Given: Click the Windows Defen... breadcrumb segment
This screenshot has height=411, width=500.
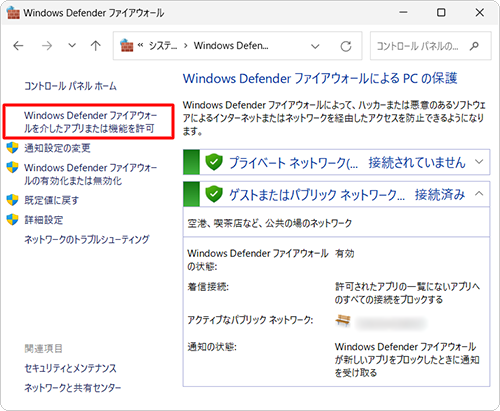Looking at the screenshot, I should tap(231, 45).
